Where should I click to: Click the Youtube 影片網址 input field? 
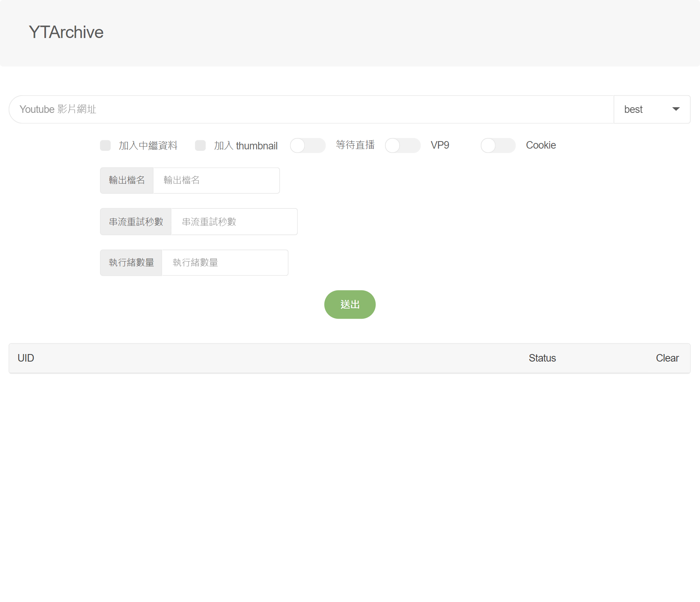[311, 109]
